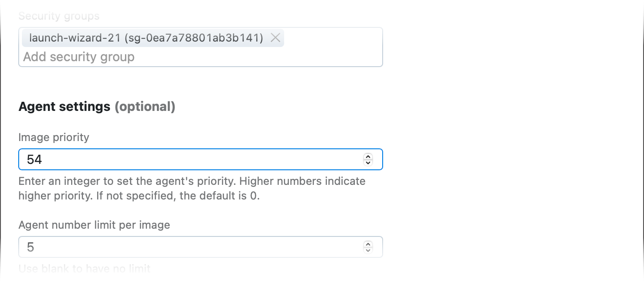Select the value 54 in Image priority
The image size is (644, 283).
(34, 159)
